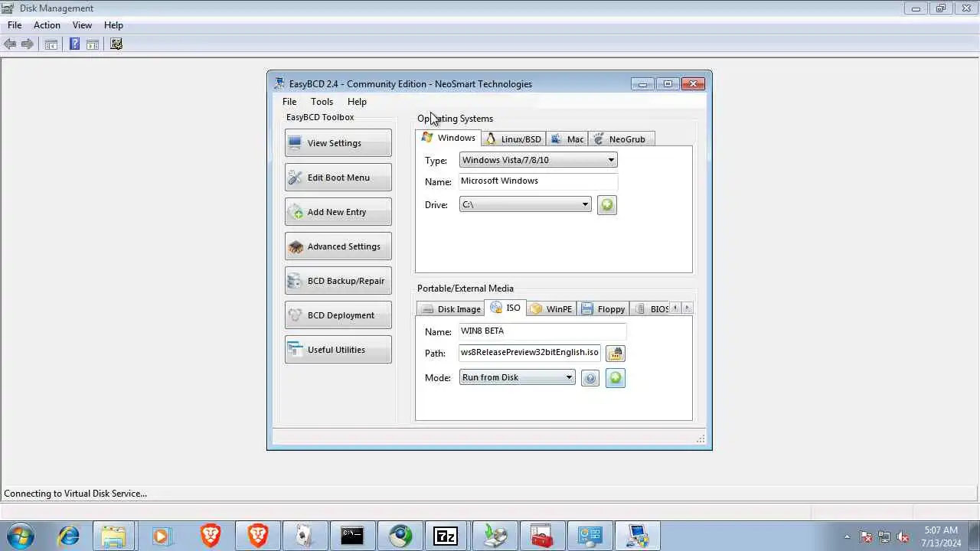Click Disk Management Forward arrow toolbar icon

[28, 44]
